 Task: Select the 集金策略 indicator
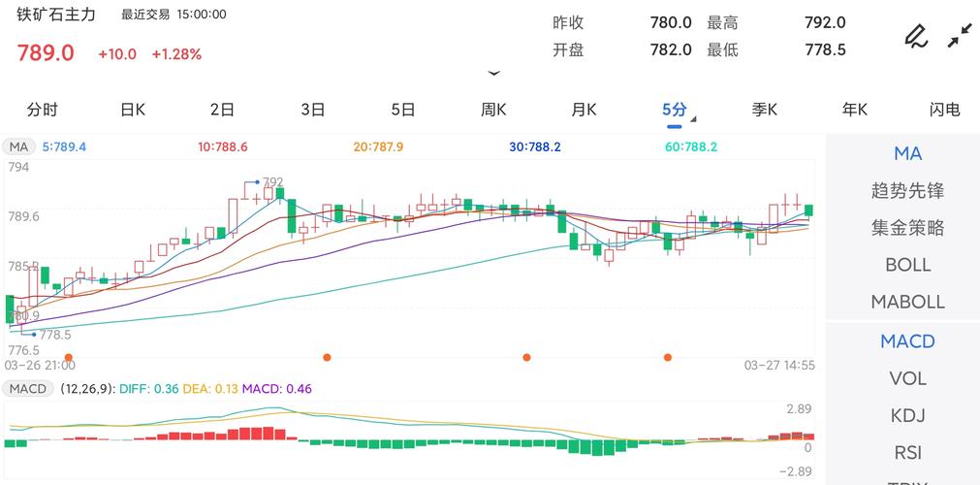coord(907,228)
